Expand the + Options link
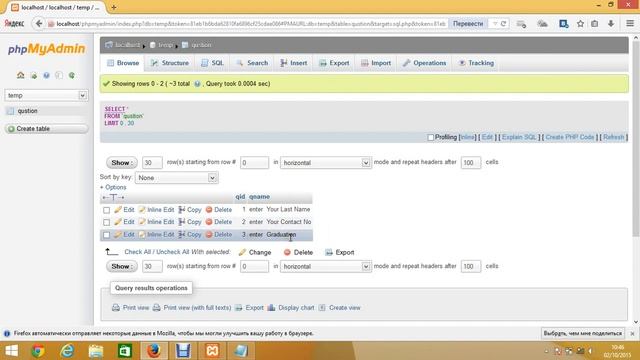 point(113,187)
